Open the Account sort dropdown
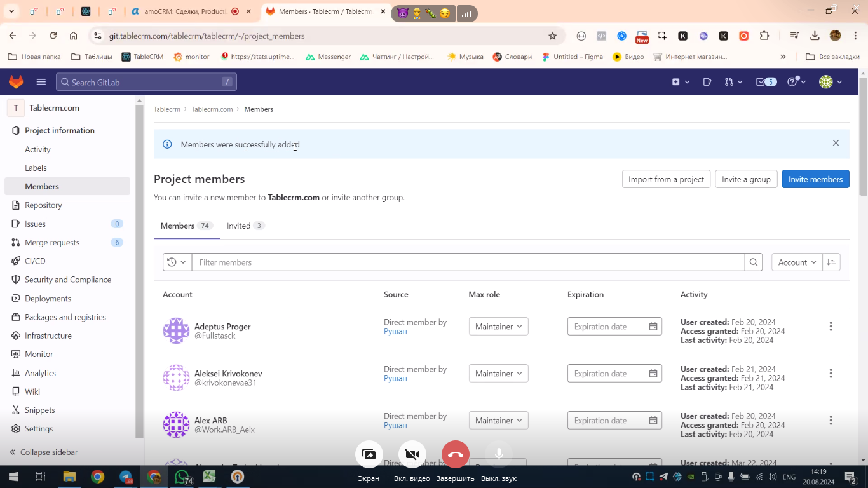Image resolution: width=868 pixels, height=488 pixels. pos(797,262)
